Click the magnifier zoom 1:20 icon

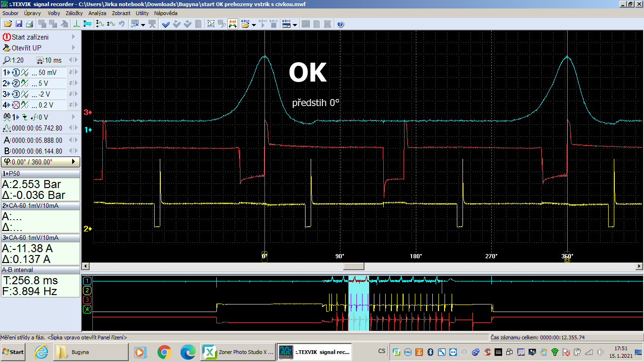pyautogui.click(x=7, y=60)
